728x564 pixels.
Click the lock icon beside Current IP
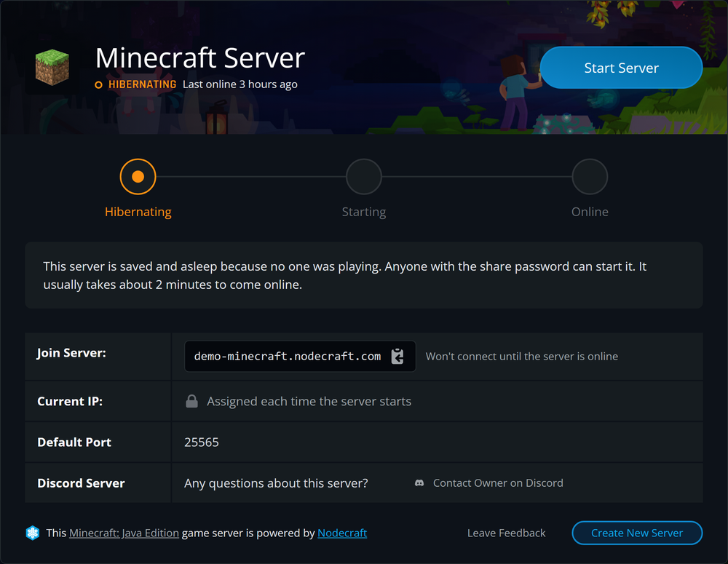coord(191,401)
